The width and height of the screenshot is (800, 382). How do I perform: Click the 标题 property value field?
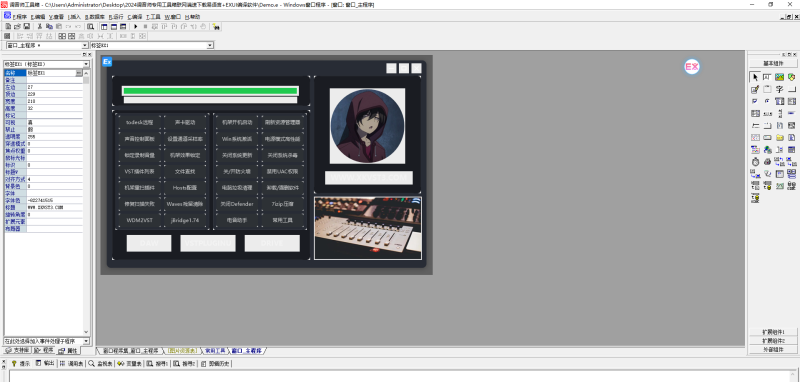point(55,208)
